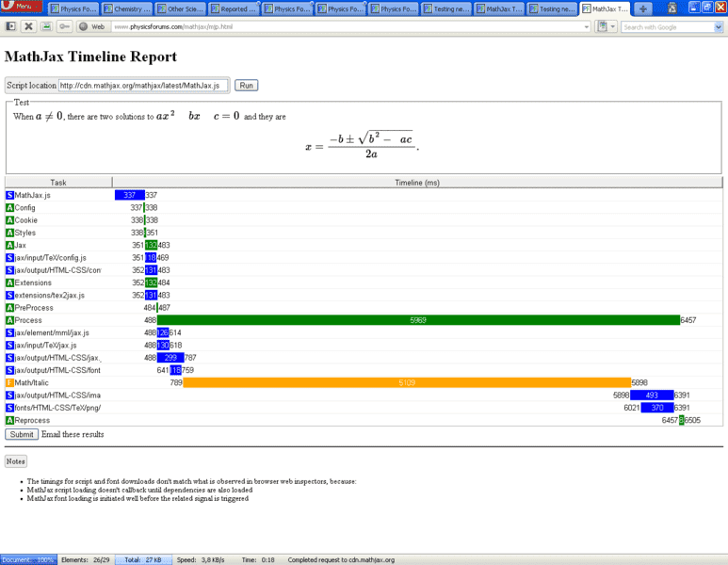Open the closed tabs trash can icon
This screenshot has width=728, height=565.
coord(671,8)
